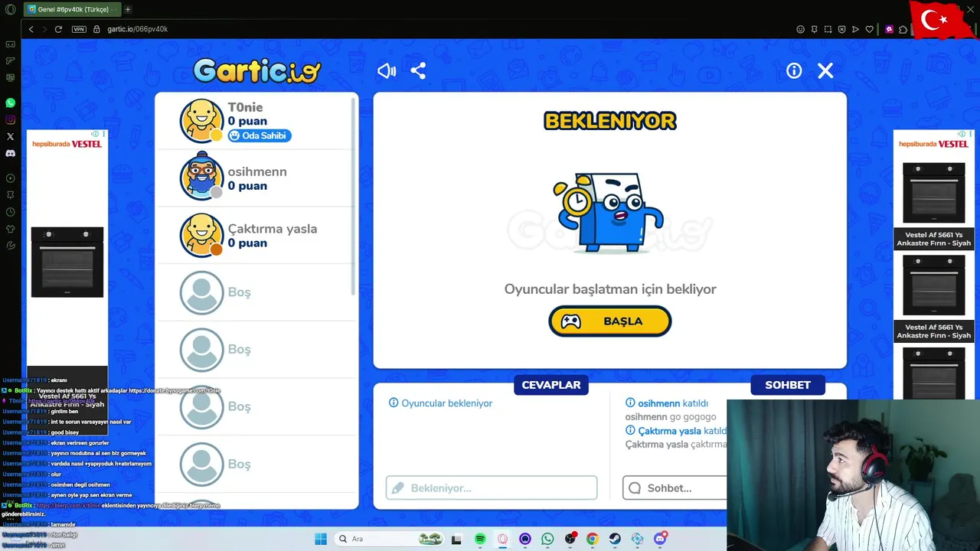Open Opera sidebar X Twitter icon
Viewport: 980px width, 551px height.
pyautogui.click(x=10, y=136)
